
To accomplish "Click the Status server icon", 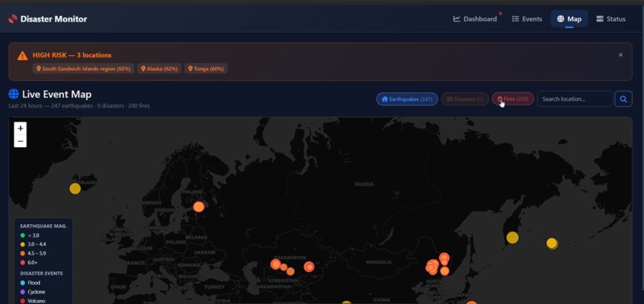I will point(599,19).
